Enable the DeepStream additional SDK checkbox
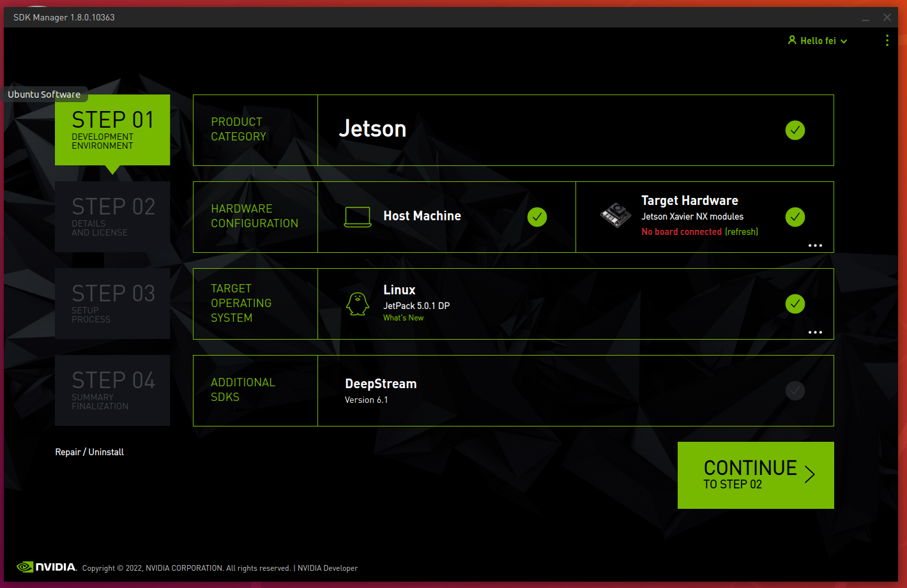The height and width of the screenshot is (588, 907). (795, 391)
